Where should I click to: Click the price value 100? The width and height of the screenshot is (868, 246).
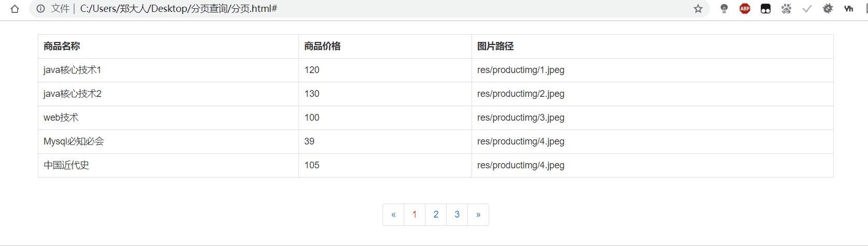[312, 118]
